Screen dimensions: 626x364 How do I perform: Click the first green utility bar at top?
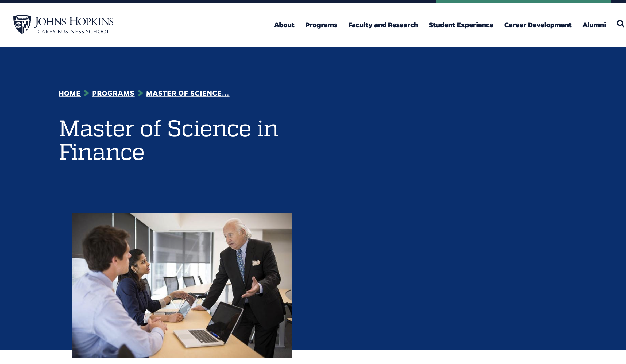coord(462,1)
